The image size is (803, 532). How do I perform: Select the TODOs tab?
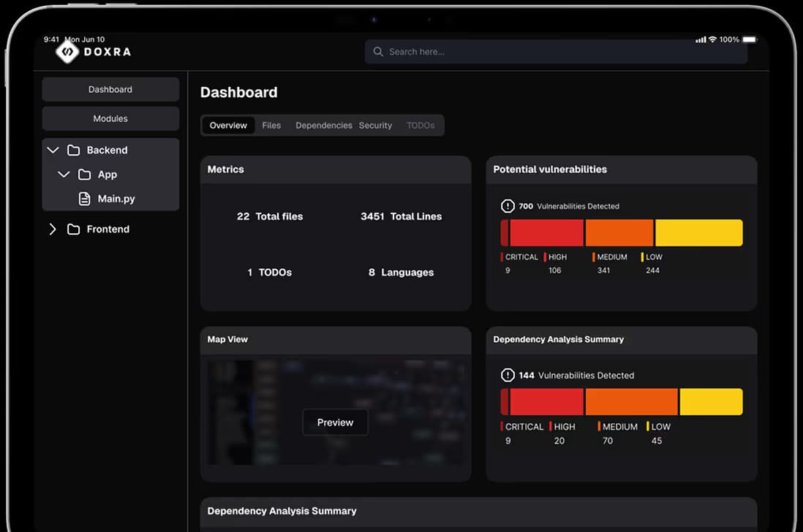click(421, 126)
